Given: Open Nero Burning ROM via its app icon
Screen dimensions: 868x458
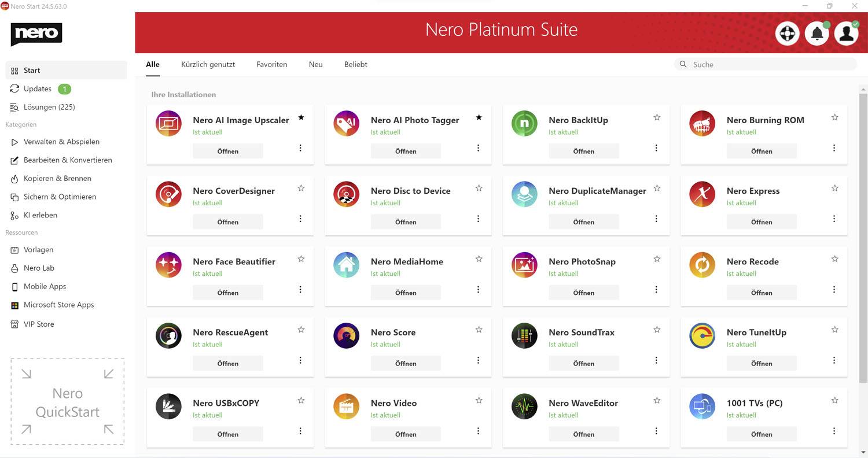Looking at the screenshot, I should [x=702, y=123].
